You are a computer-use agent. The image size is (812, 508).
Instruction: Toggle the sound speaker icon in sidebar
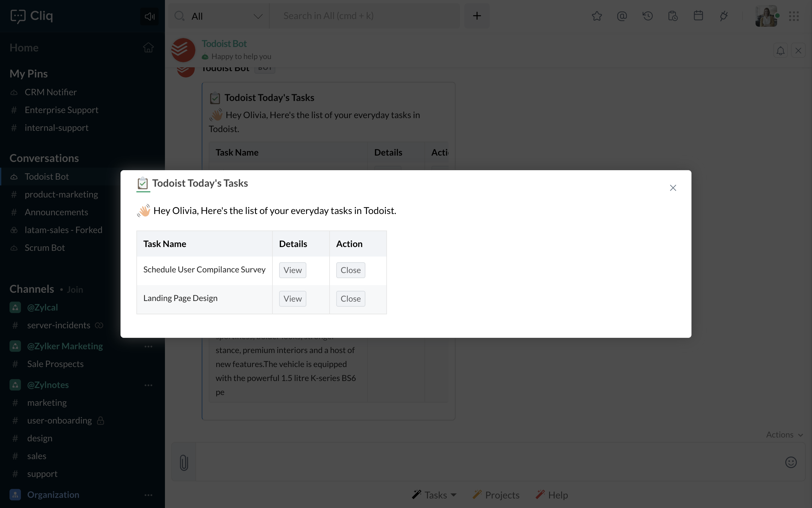pos(149,16)
